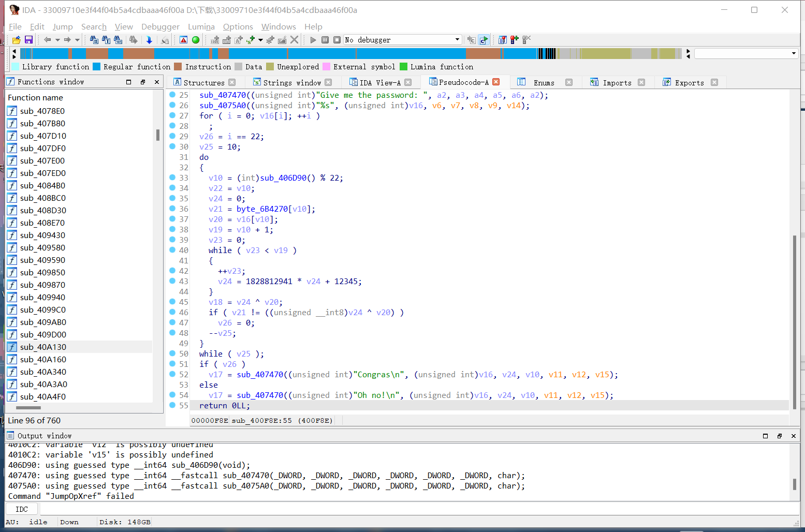Click the first binoculars search icon
Viewport: 805px width, 532px height.
click(x=94, y=40)
